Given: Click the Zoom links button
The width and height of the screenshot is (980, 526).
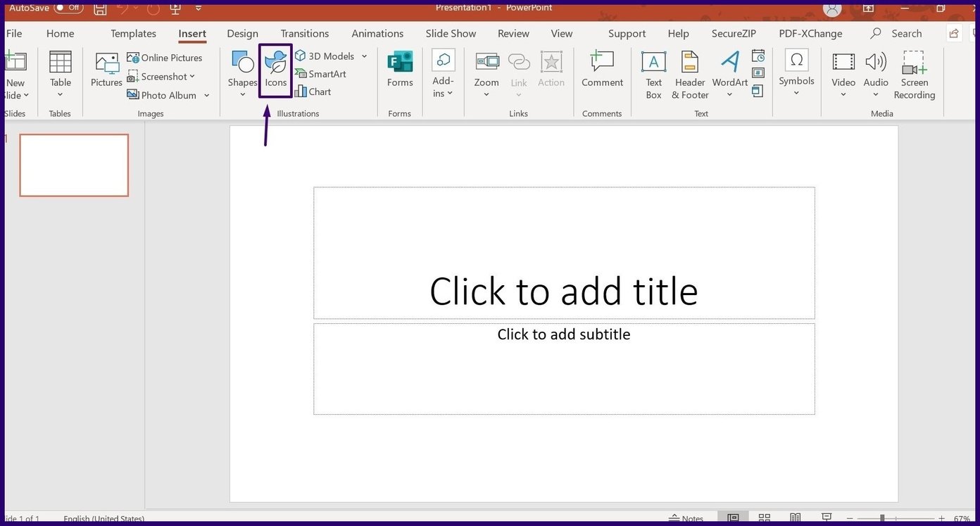Looking at the screenshot, I should pos(486,73).
